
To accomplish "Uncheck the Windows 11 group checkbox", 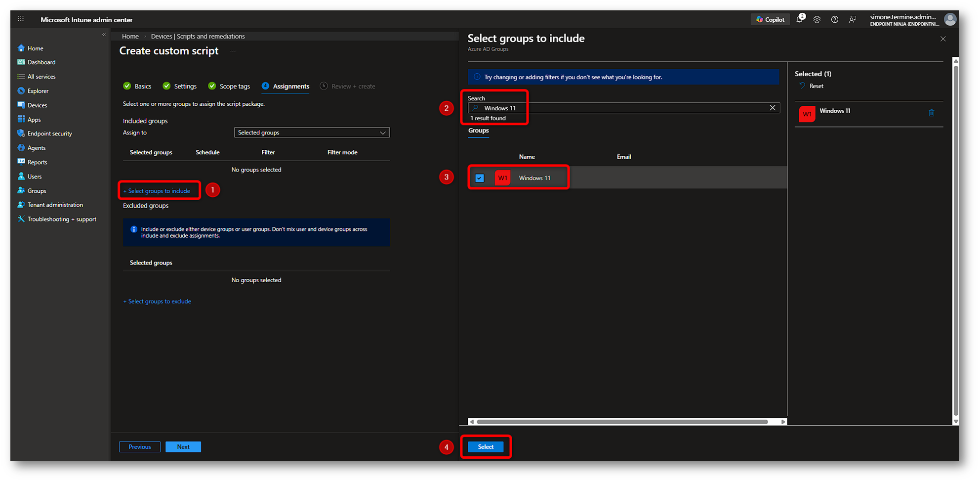I will tap(480, 178).
